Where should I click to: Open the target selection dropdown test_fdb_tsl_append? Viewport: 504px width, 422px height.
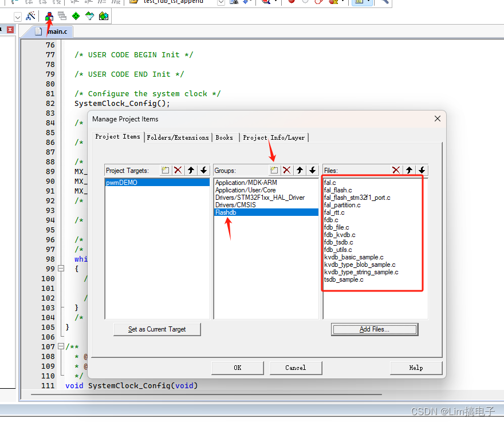click(220, 2)
